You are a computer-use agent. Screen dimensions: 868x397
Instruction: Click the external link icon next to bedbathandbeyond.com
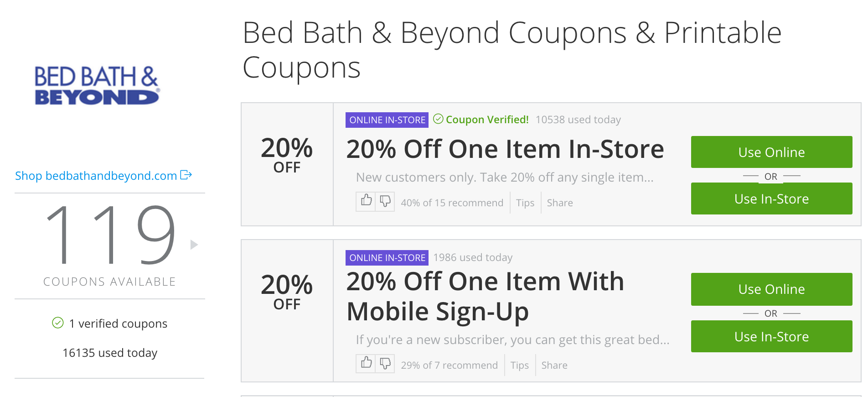186,175
